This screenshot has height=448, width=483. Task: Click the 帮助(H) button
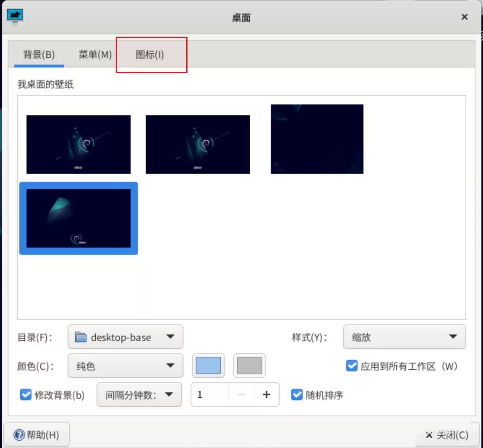tap(37, 435)
